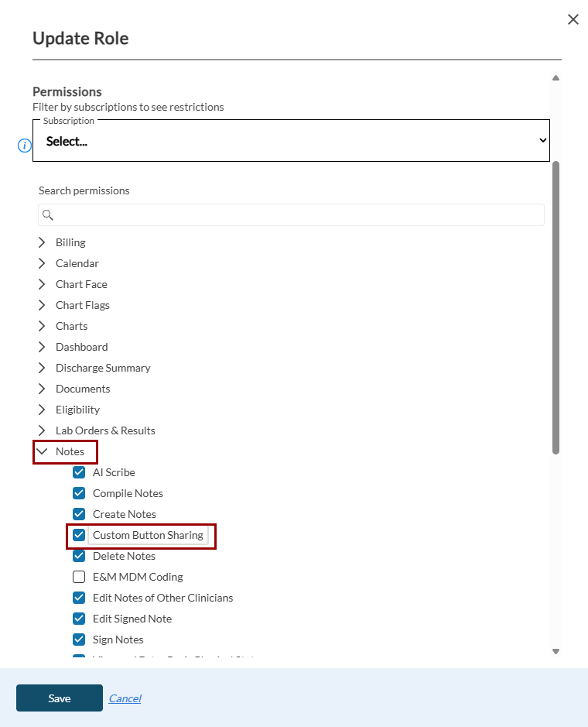Viewport: 588px width, 727px height.
Task: Expand the Lab Orders & Results chevron
Action: [x=42, y=430]
